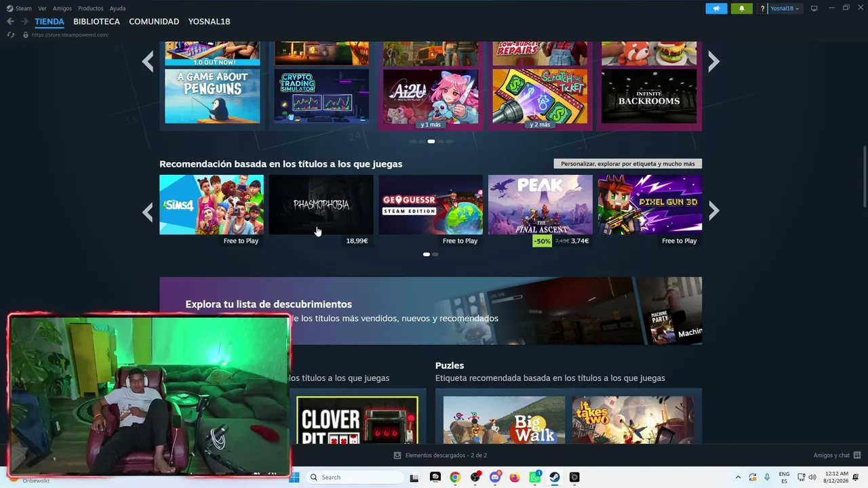Viewport: 868px width, 488px height.
Task: Click the store URL address text
Action: click(x=70, y=35)
